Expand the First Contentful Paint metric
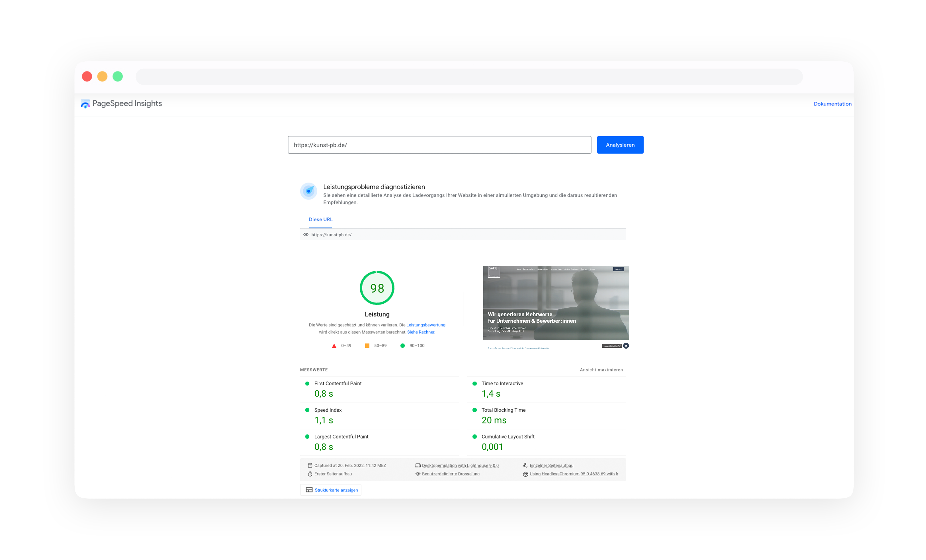This screenshot has height=560, width=926. tap(338, 383)
